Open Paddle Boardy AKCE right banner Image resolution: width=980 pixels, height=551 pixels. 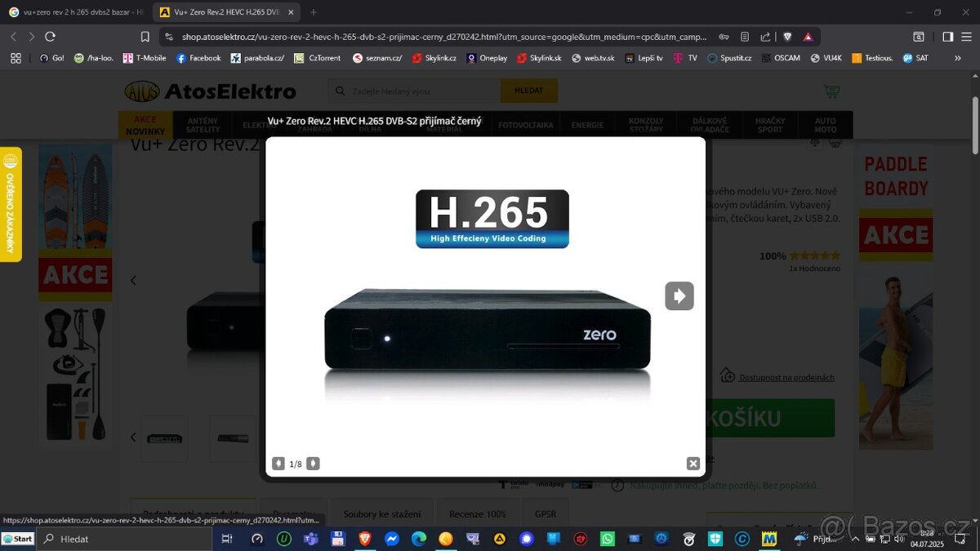click(896, 295)
